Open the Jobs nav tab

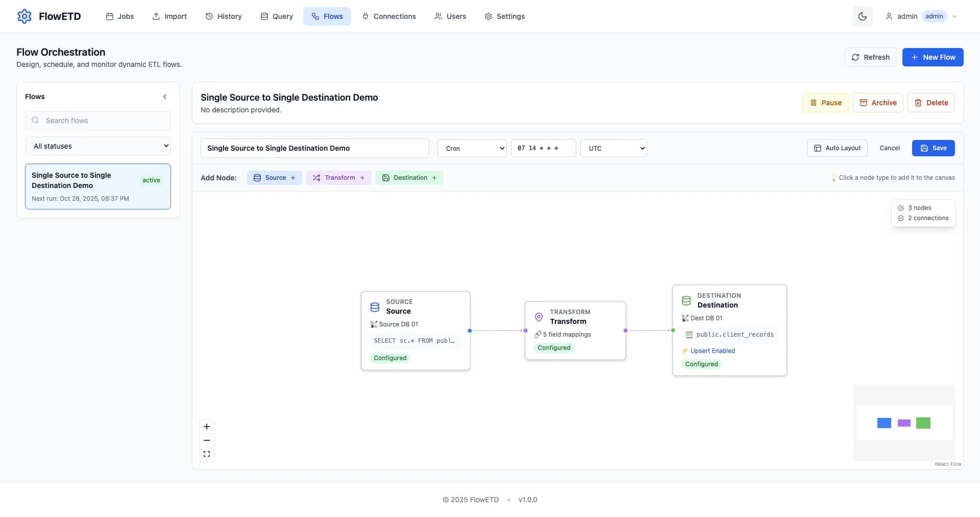[120, 16]
